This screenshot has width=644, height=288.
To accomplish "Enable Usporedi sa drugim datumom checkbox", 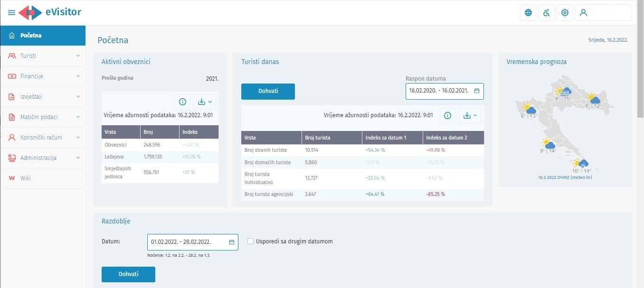I will pos(251,241).
